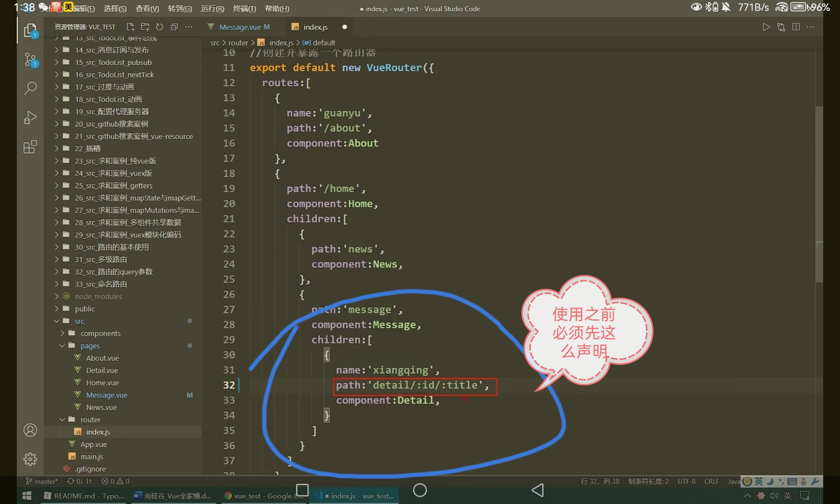The image size is (840, 504).
Task: Open the Extensions view
Action: click(30, 147)
